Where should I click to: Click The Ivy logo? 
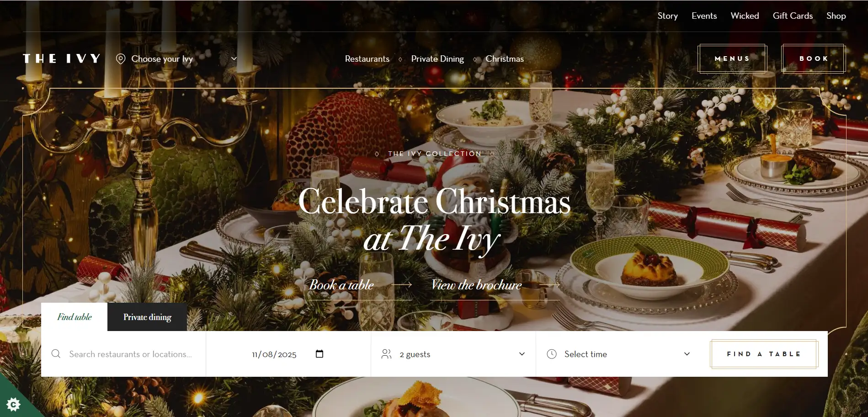click(x=62, y=59)
